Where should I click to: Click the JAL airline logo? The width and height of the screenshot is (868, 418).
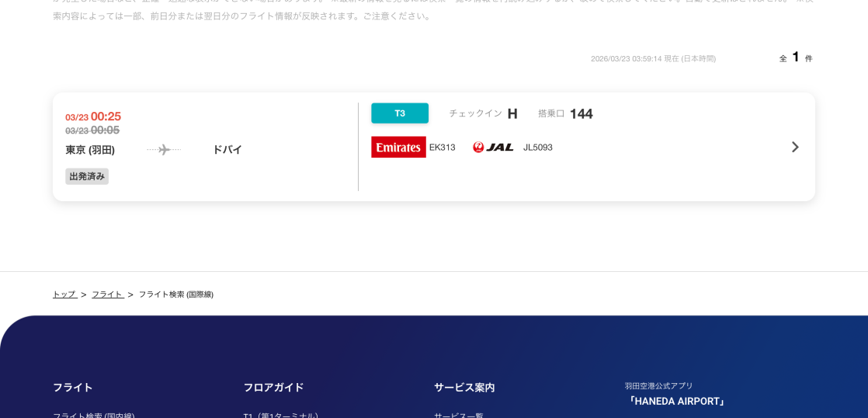click(493, 147)
